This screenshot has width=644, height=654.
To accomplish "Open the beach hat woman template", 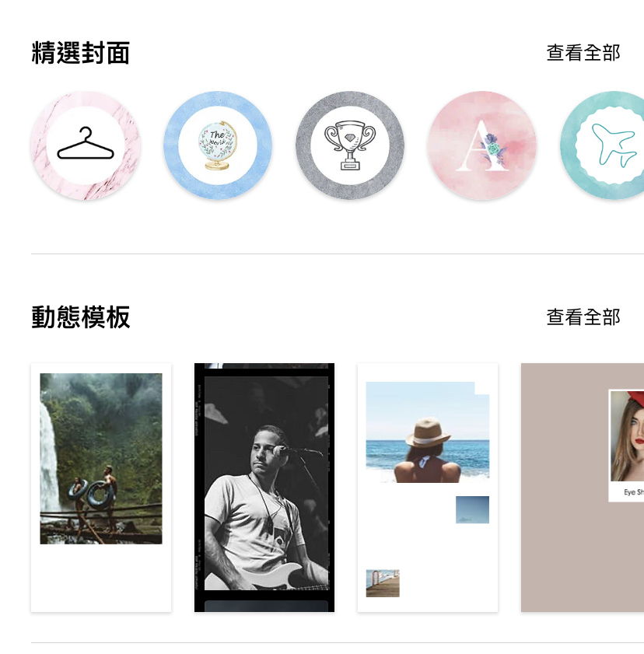I will point(428,488).
